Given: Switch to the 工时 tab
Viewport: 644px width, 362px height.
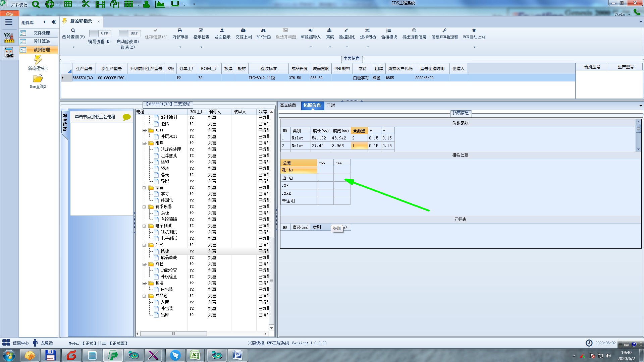Looking at the screenshot, I should pos(331,106).
